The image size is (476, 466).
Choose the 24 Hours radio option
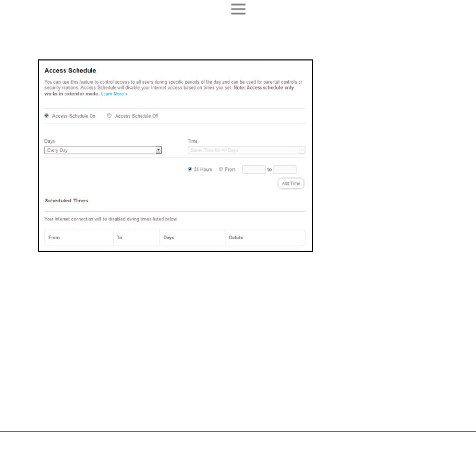coord(190,169)
